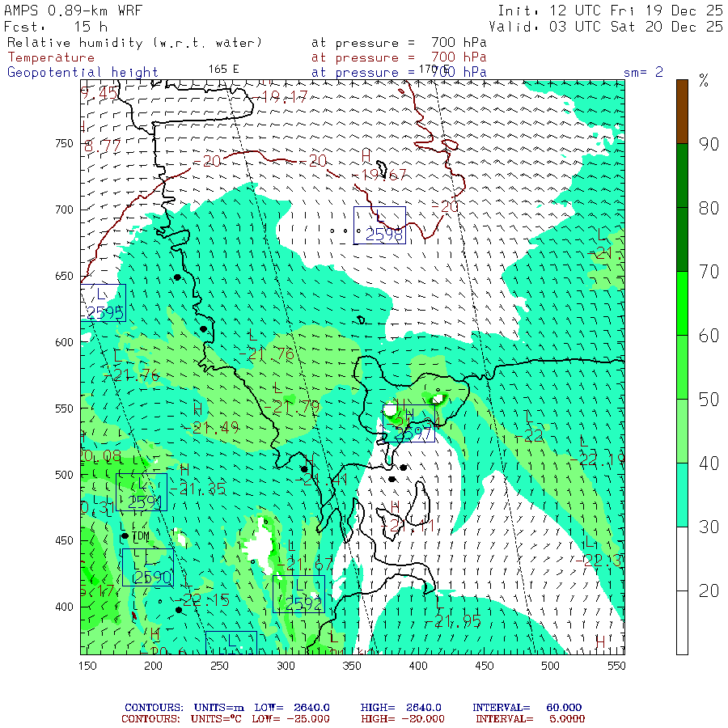This screenshot has width=728, height=728.
Task: Click the "AMPS 0.89-km WRF" title
Action: (73, 11)
